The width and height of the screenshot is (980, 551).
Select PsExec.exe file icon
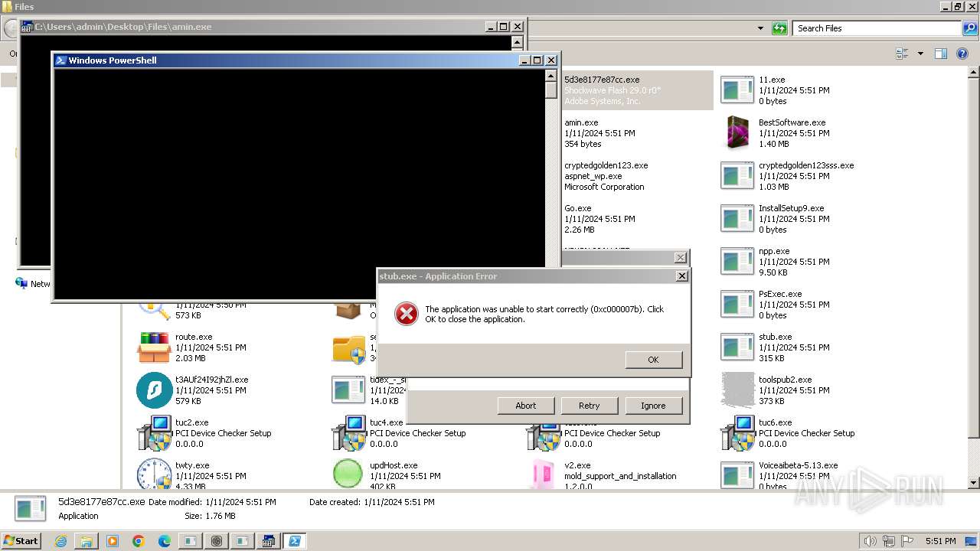click(x=737, y=305)
